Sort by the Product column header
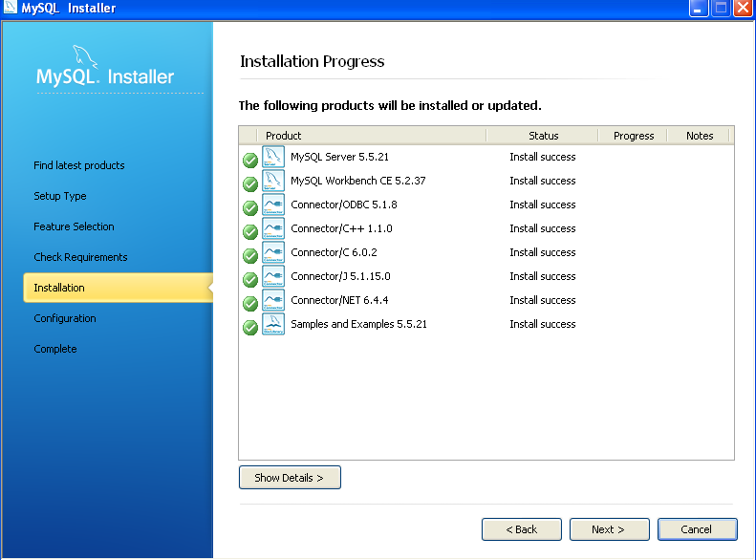 point(372,136)
